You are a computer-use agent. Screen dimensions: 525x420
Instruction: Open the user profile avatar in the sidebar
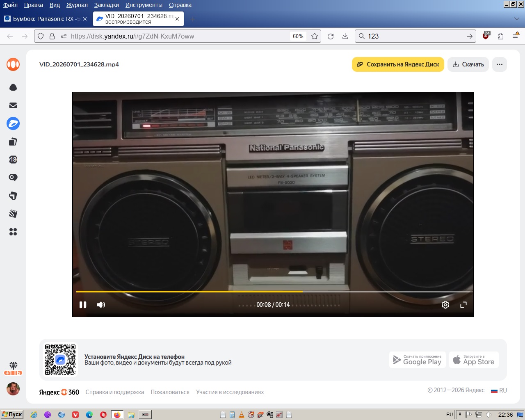[x=13, y=389]
